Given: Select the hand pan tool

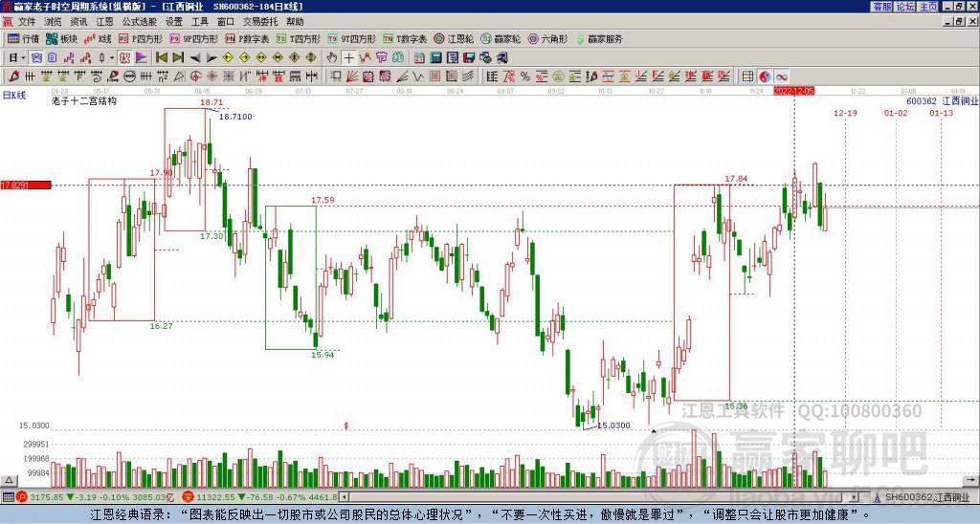Looking at the screenshot, I should point(332,57).
